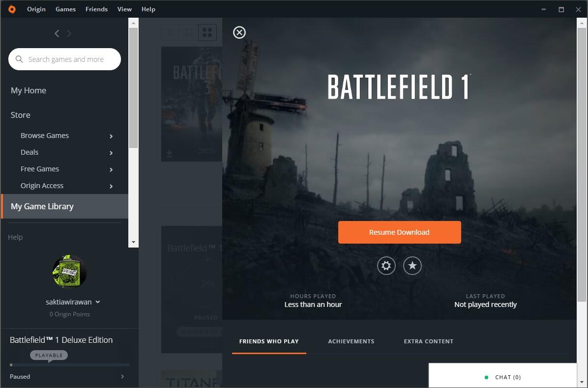588x388 pixels.
Task: Go forward with the right navigation arrow
Action: pyautogui.click(x=69, y=33)
